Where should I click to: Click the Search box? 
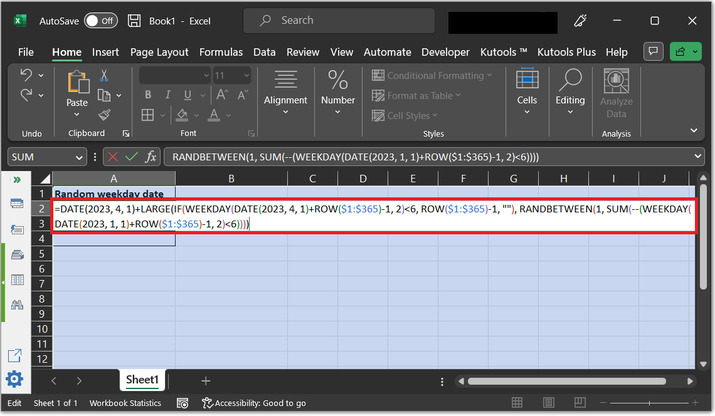pyautogui.click(x=339, y=21)
